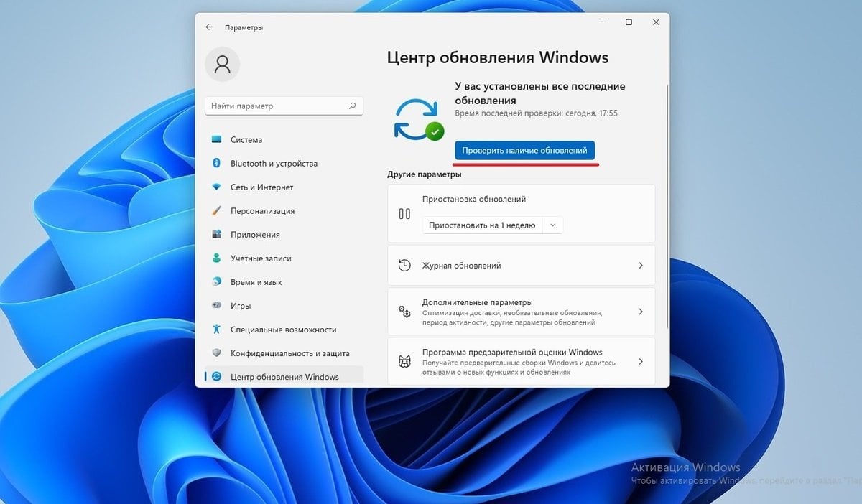This screenshot has height=504, width=862.
Task: Open Журнал обновлений chevron
Action: [641, 266]
